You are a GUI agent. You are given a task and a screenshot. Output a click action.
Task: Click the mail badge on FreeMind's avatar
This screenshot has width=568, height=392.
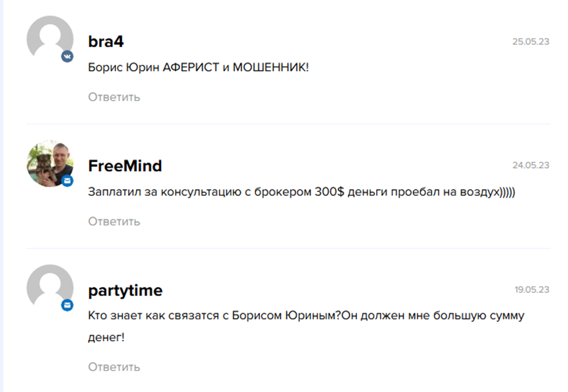(x=68, y=181)
